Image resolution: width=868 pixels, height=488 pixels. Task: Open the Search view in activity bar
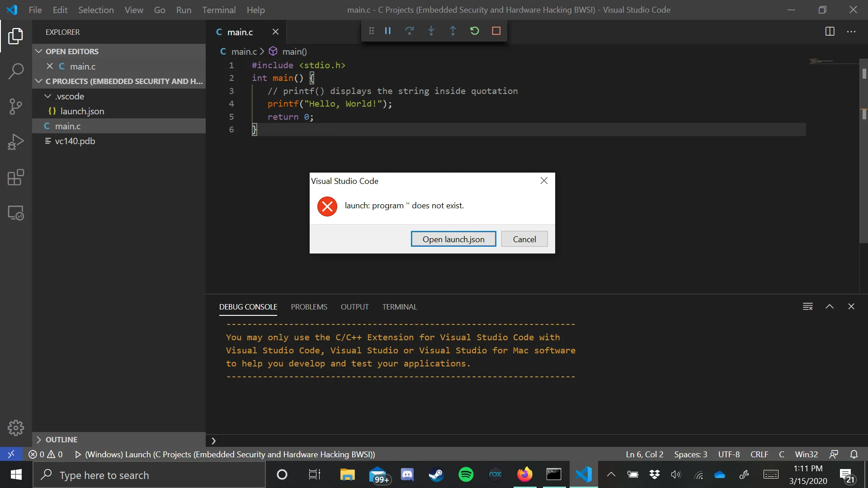tap(16, 71)
